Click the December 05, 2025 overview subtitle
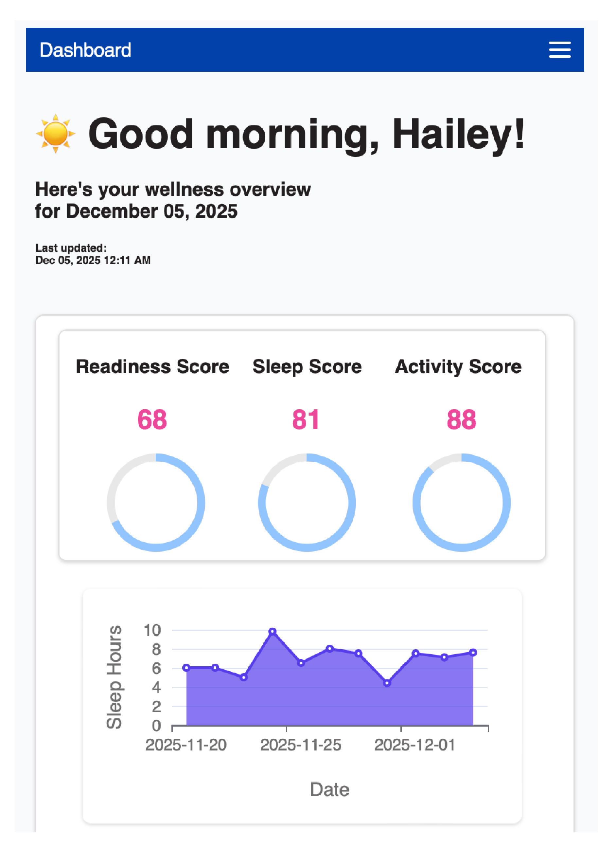This screenshot has width=616, height=851. pyautogui.click(x=173, y=200)
